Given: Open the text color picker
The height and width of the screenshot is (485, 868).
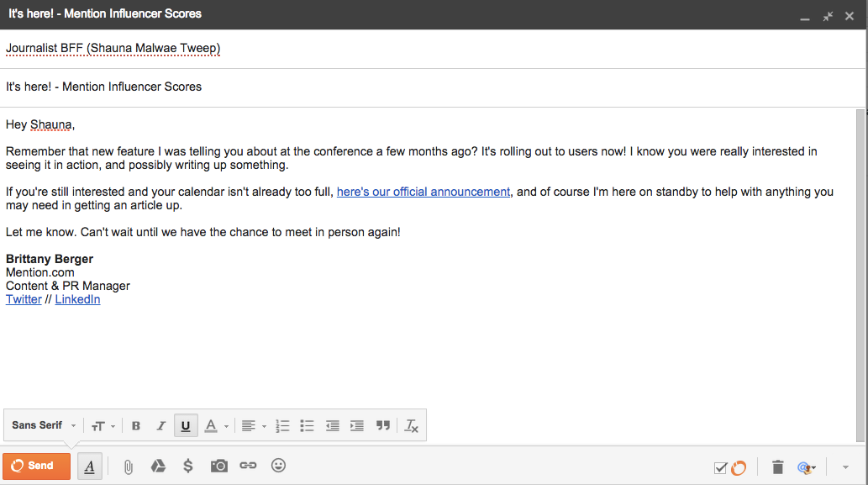Looking at the screenshot, I should point(216,426).
